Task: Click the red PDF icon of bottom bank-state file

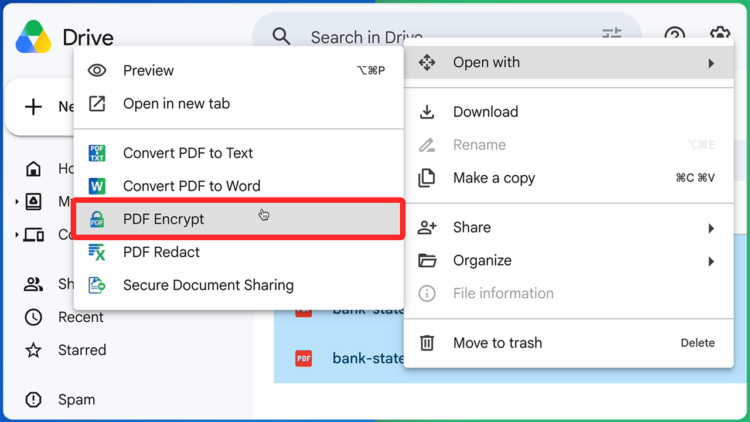Action: point(304,358)
